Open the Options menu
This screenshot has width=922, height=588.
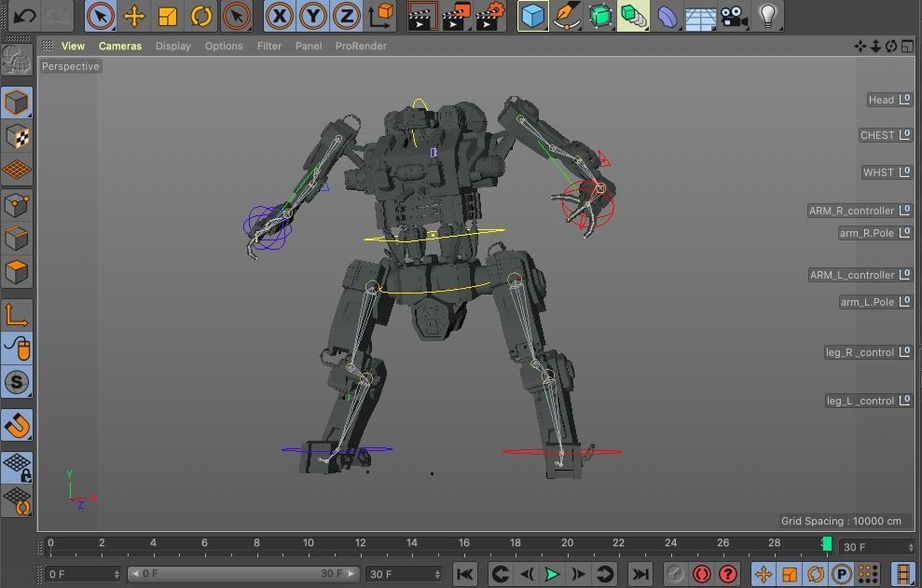[224, 46]
